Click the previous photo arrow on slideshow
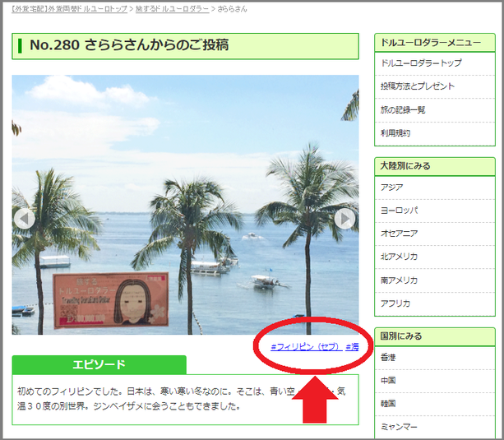This screenshot has width=504, height=440. (x=25, y=219)
